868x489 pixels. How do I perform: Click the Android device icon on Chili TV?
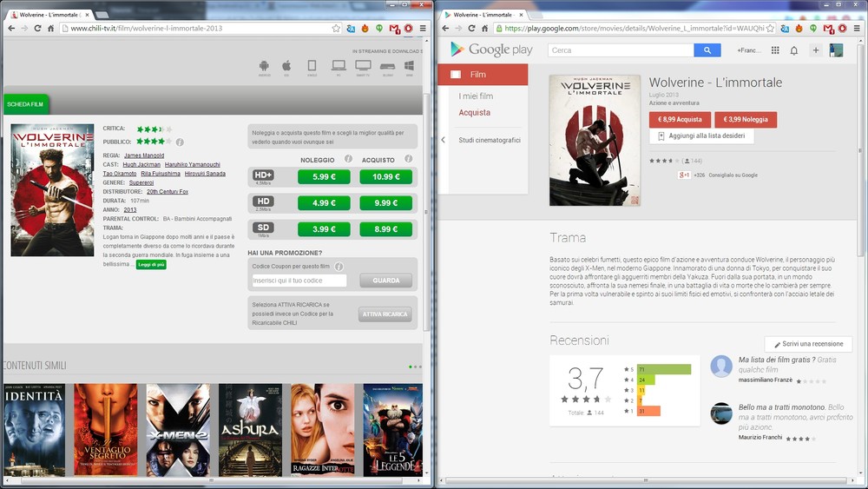(x=264, y=66)
